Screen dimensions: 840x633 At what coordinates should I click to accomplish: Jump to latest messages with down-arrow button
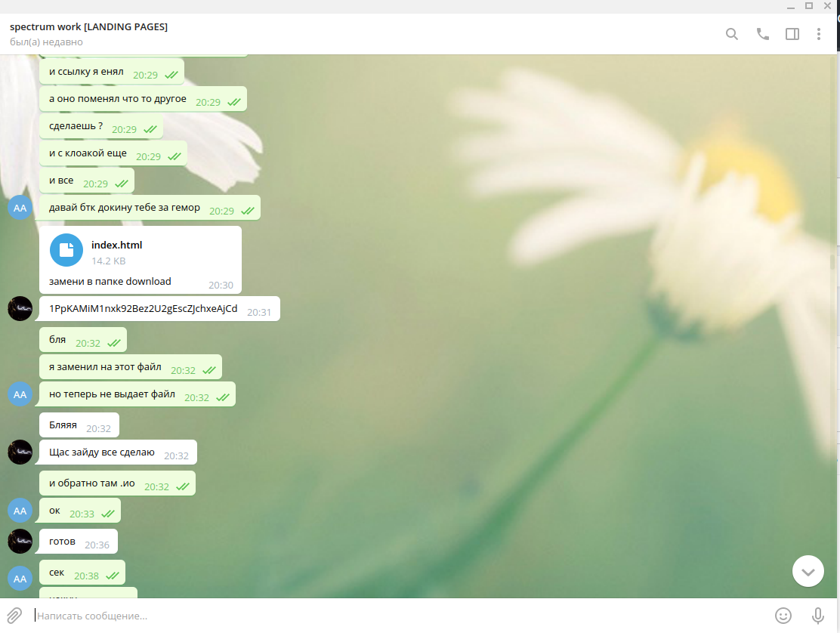tap(808, 571)
